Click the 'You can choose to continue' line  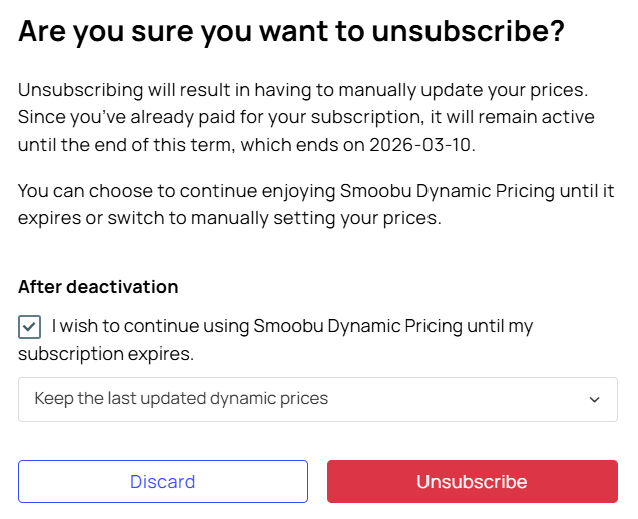click(x=316, y=191)
